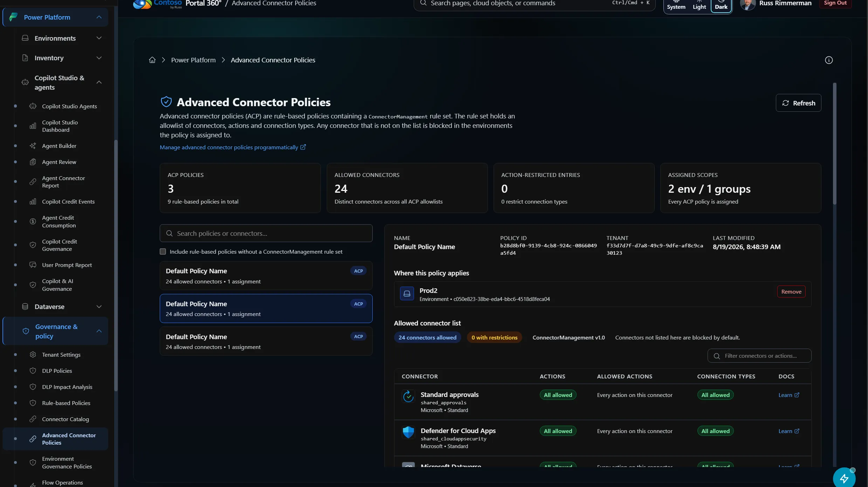The width and height of the screenshot is (868, 487).
Task: Click the User Prompt Report chat icon
Action: click(33, 265)
